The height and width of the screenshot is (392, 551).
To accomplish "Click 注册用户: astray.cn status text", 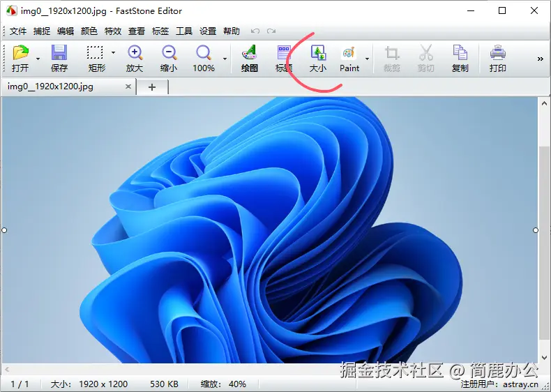I will tap(499, 384).
